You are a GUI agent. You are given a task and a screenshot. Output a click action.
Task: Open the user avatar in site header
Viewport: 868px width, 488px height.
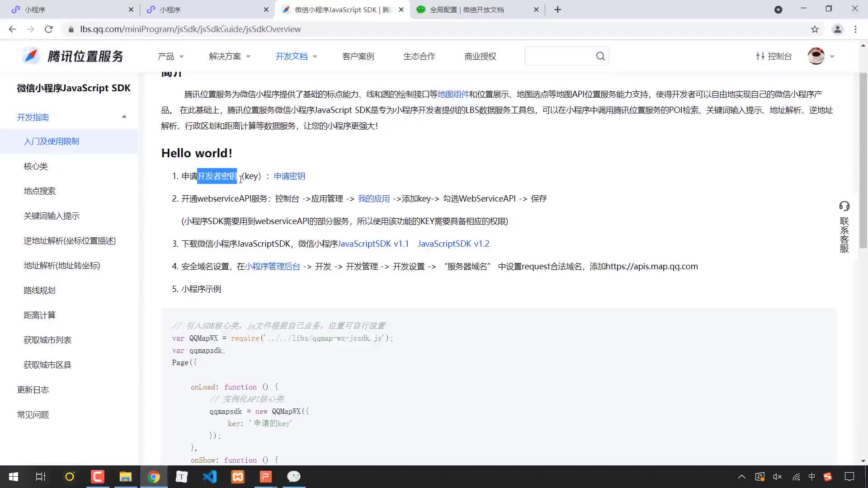pos(816,56)
